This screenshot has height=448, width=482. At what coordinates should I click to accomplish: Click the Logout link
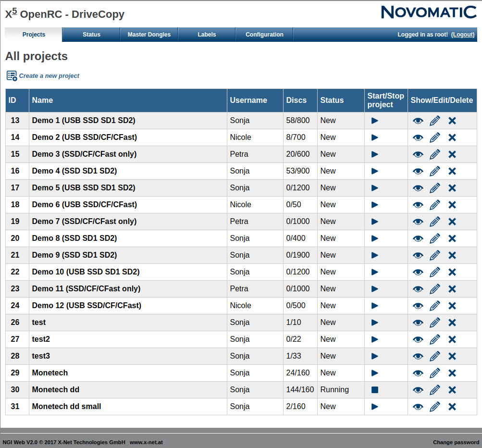tap(463, 35)
